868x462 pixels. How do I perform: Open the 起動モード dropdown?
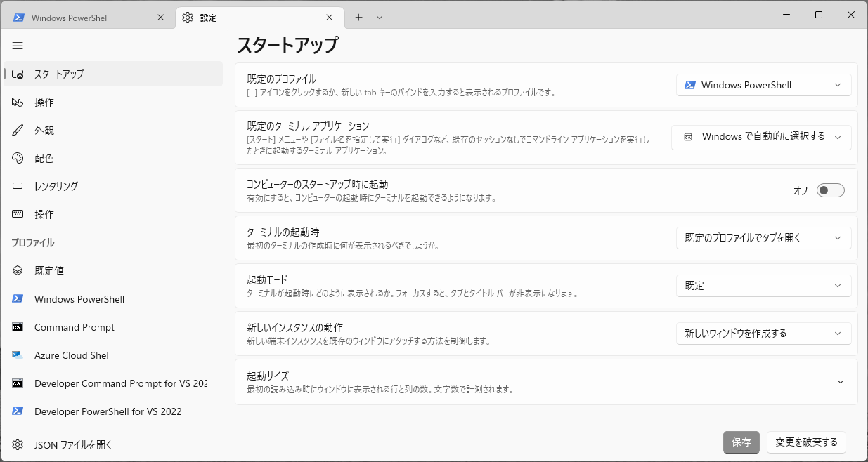[763, 285]
